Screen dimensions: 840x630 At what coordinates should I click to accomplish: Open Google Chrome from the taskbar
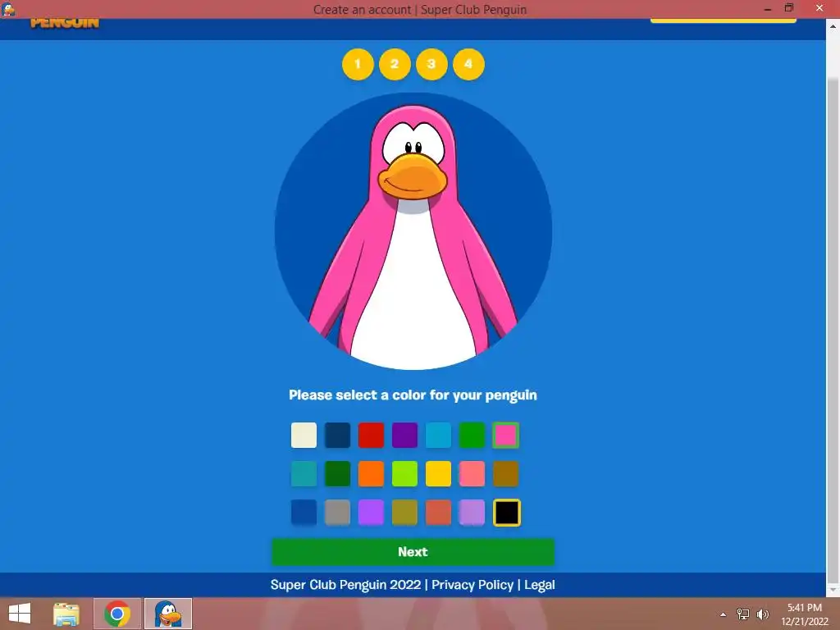(x=117, y=614)
